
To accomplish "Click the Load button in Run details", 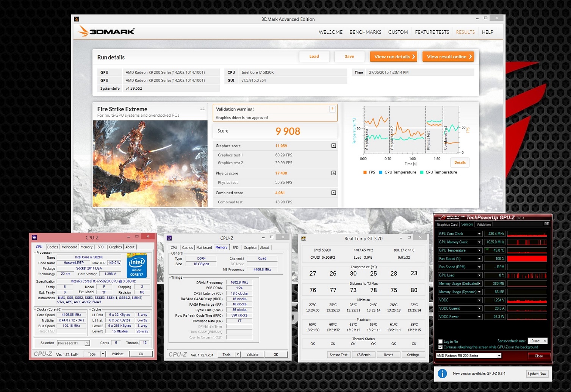I will (x=314, y=56).
